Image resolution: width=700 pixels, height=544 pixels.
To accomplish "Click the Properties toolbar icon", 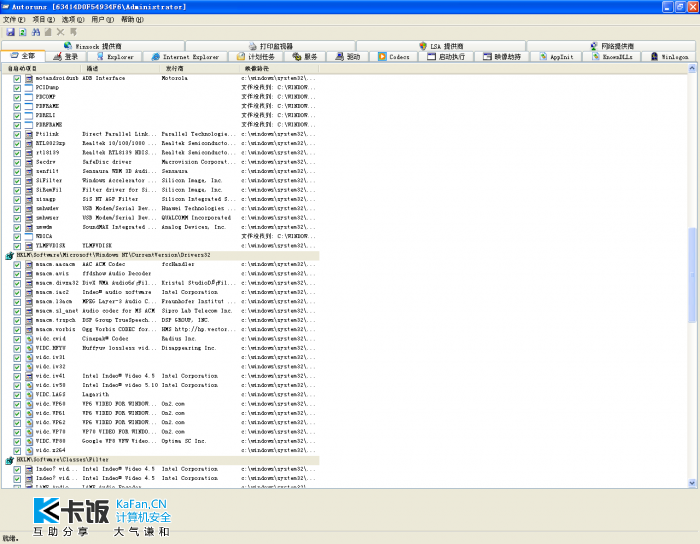I will tap(48, 32).
